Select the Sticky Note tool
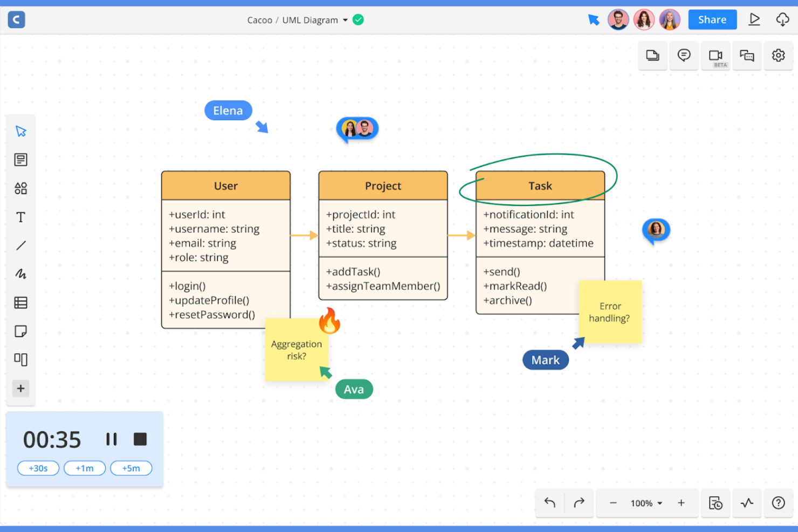Viewport: 798px width, 532px height. coord(20,331)
